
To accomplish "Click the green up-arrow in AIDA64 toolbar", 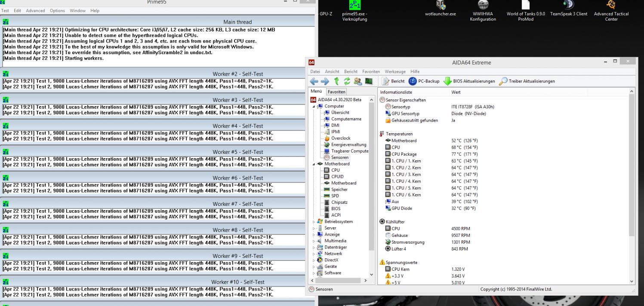I will coord(336,81).
